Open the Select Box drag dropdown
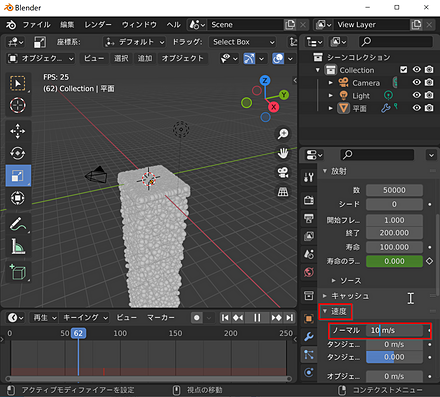Screen dimensions: 440x397 click(243, 42)
